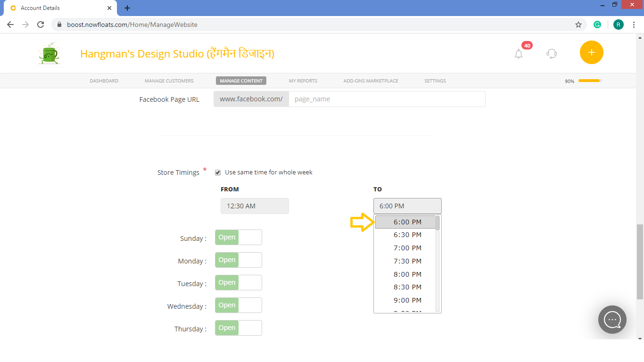
Task: Switch to the My Reports tab
Action: point(303,81)
